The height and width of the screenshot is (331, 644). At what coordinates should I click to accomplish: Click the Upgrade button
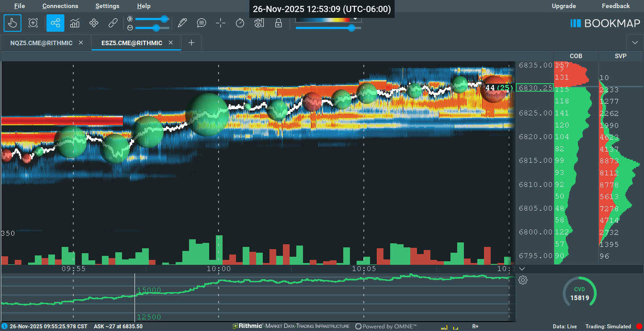[564, 6]
